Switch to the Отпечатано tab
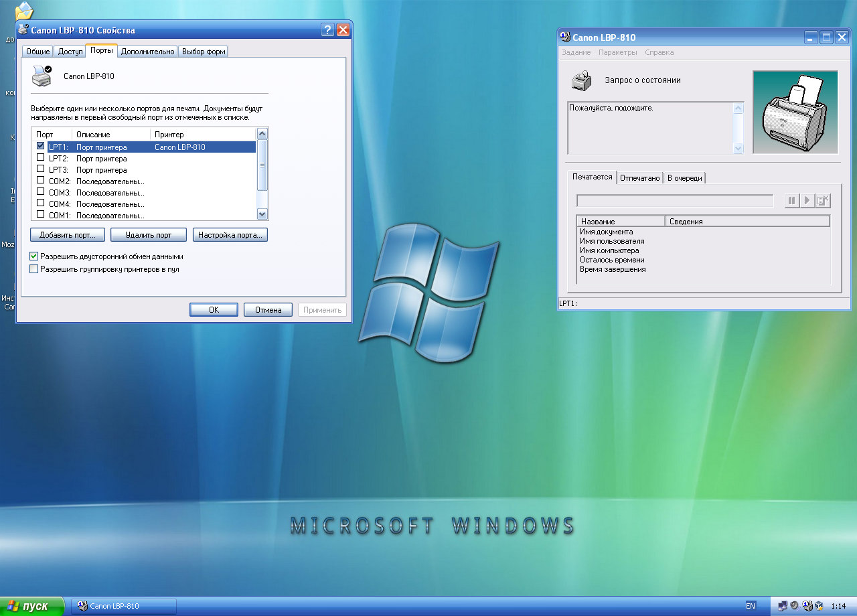857x616 pixels. 640,178
